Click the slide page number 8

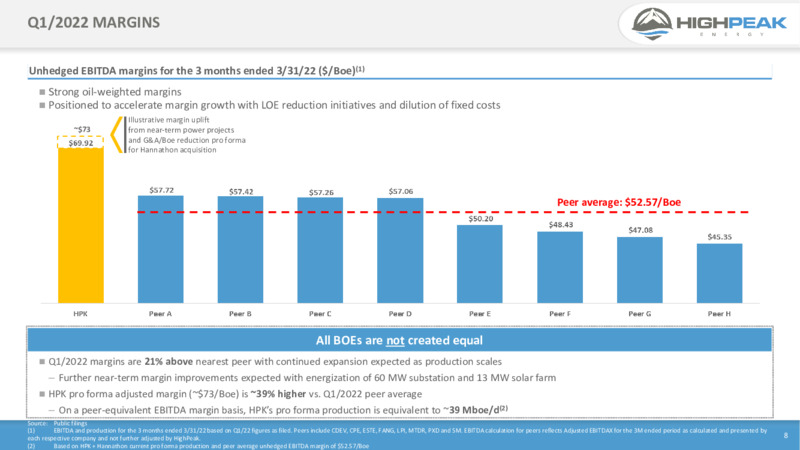point(786,435)
